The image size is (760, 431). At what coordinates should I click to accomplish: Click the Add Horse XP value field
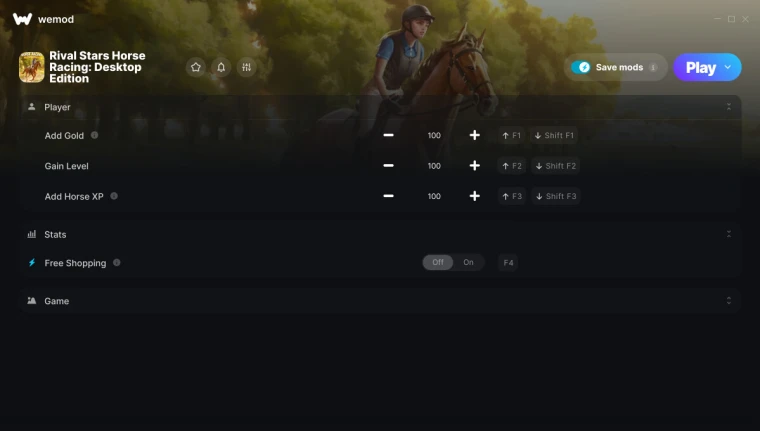(x=434, y=196)
